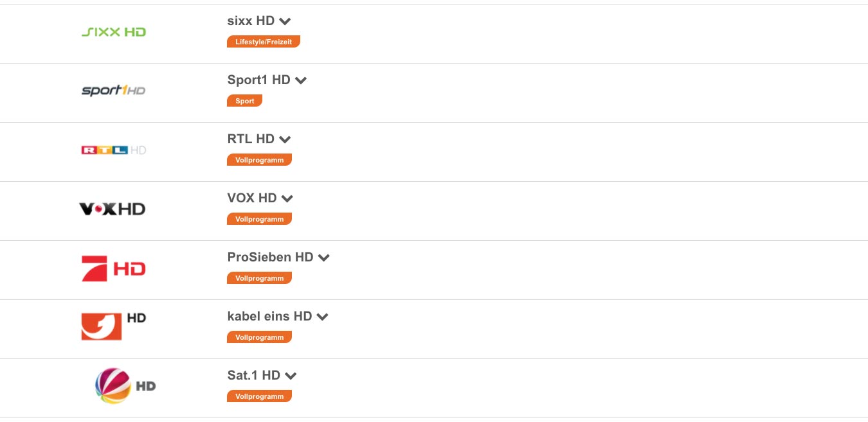Click the kabel eins HD logo
The height and width of the screenshot is (422, 868).
[114, 326]
